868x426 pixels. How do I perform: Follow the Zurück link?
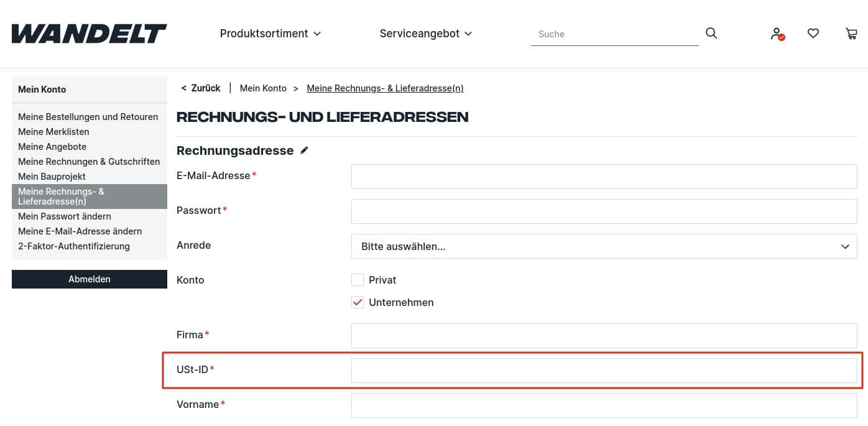click(x=200, y=88)
